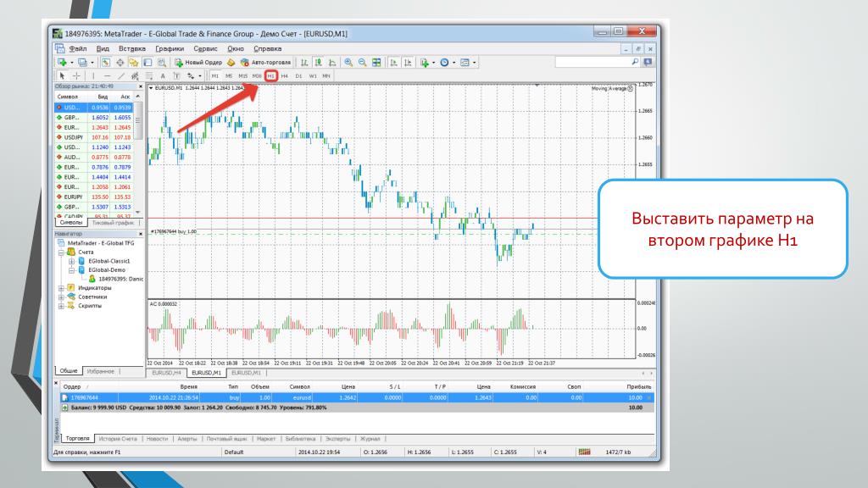This screenshot has height=488, width=868.
Task: Expand the Индикаторы tree node
Action: click(61, 288)
